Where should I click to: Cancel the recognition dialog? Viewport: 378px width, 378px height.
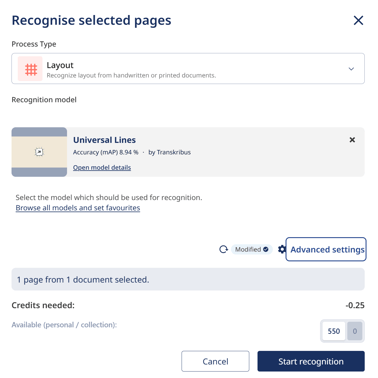[215, 361]
